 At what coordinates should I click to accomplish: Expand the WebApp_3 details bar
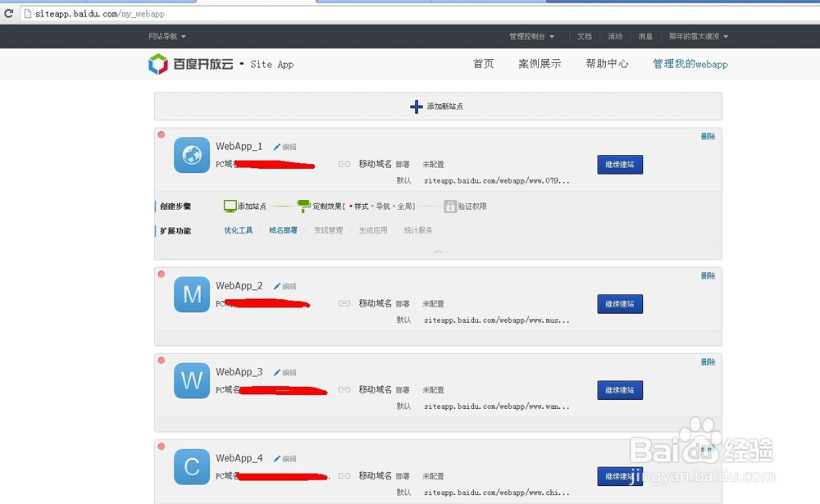[x=438, y=425]
